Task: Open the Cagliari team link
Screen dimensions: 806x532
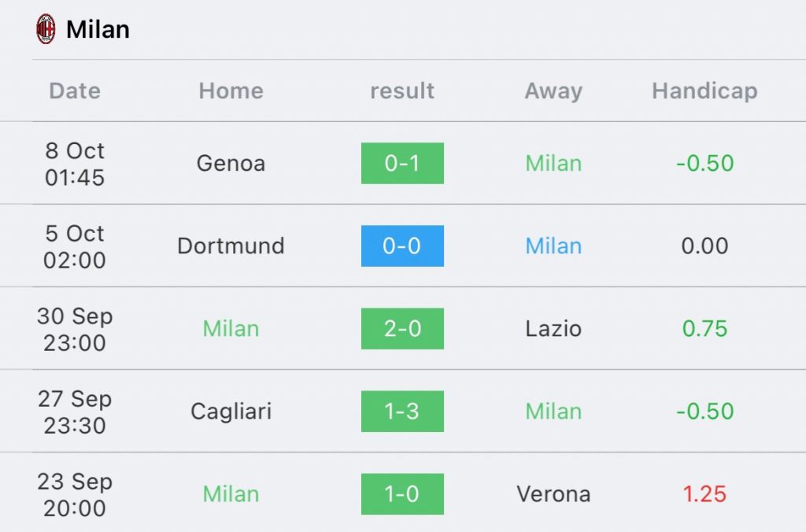Action: point(231,412)
